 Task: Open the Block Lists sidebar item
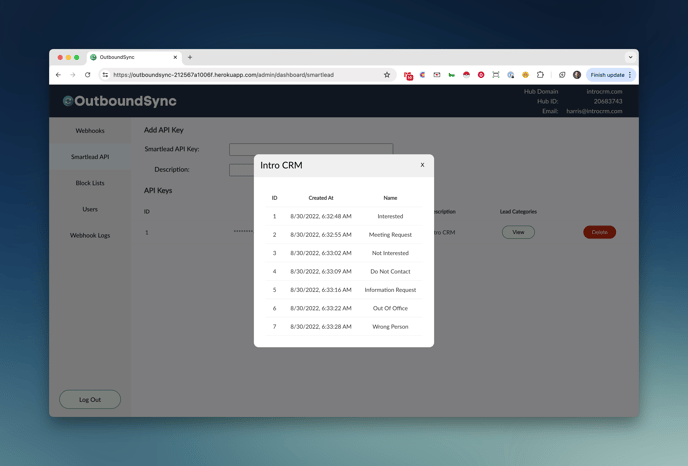coord(90,183)
